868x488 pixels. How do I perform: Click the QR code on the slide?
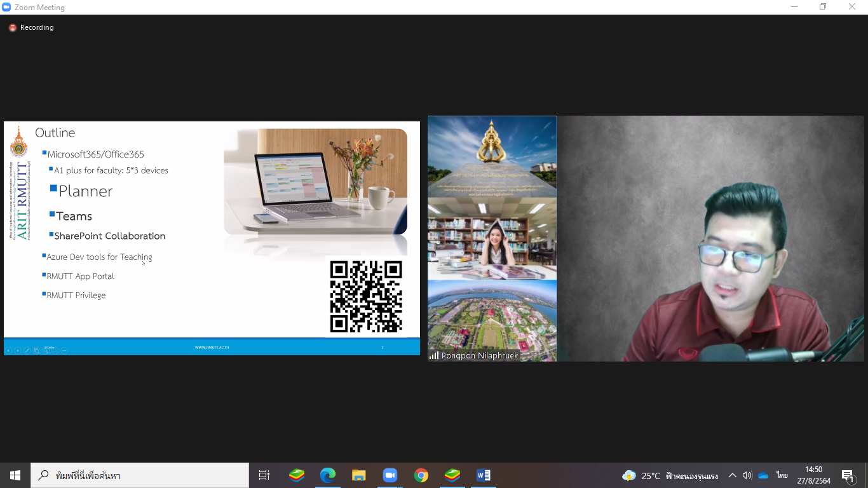(366, 296)
